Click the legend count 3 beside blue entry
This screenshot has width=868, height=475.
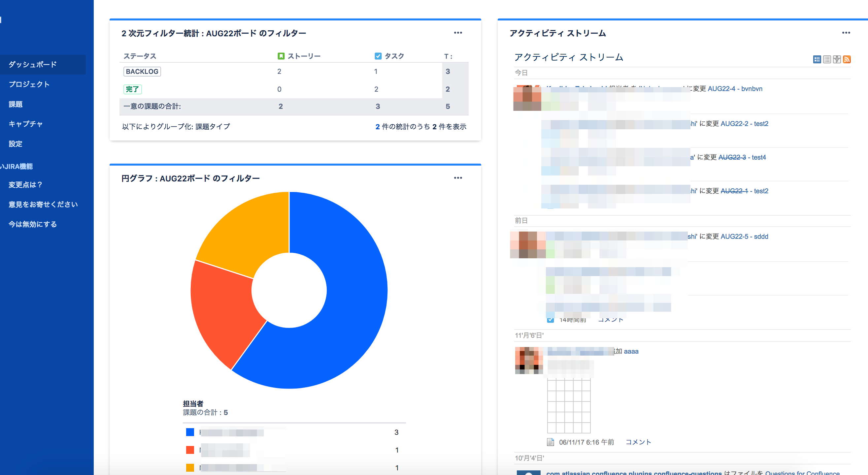click(397, 432)
